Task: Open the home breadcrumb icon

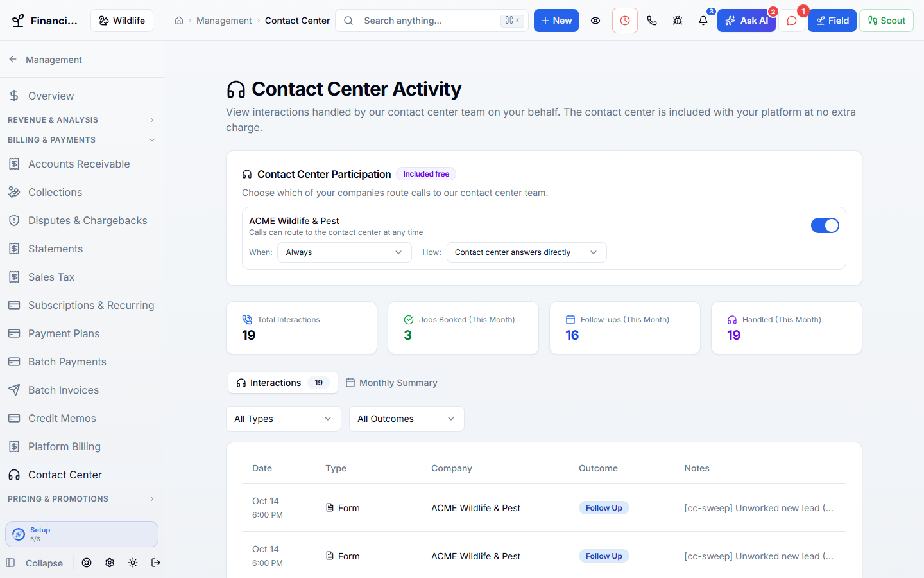Action: click(x=179, y=21)
